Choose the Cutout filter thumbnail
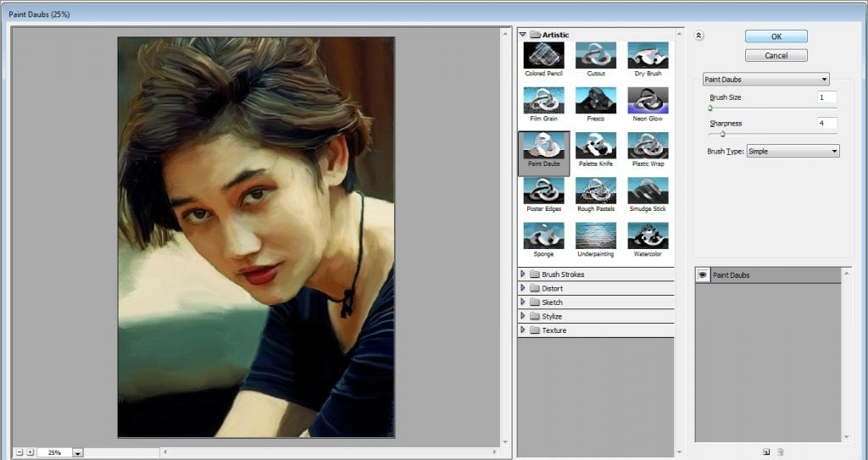The height and width of the screenshot is (460, 868). point(595,56)
